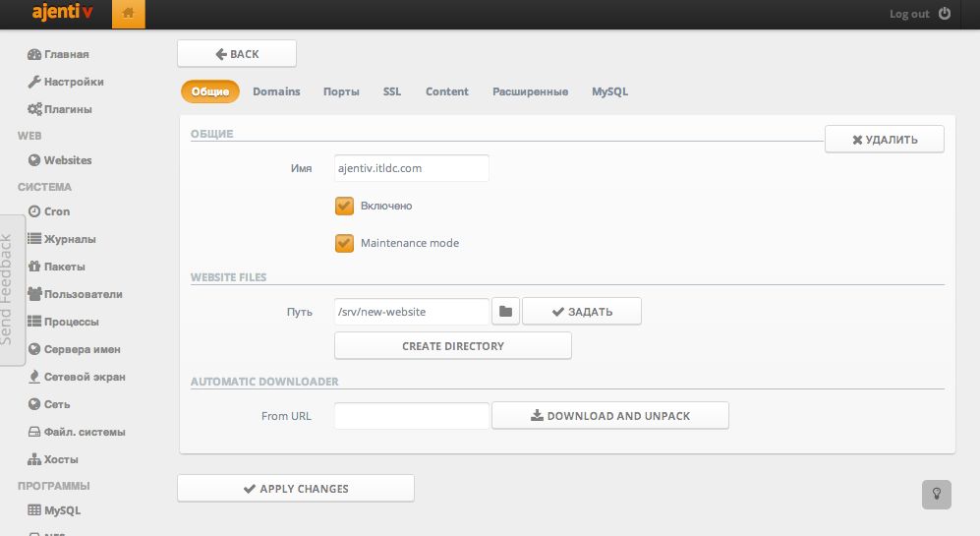Open the Send Feedback side tab
The height and width of the screenshot is (536, 980).
click(x=11, y=289)
